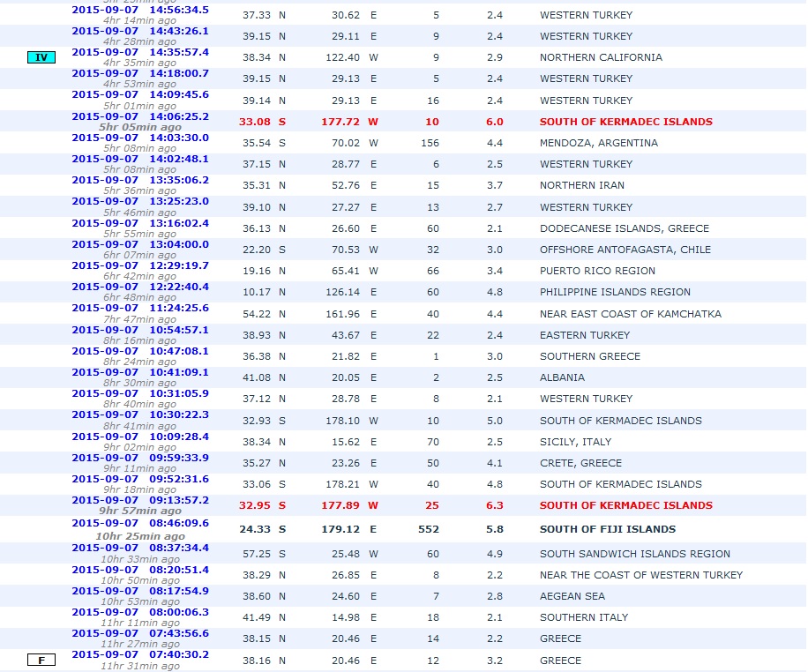
Task: Click the bold magnitude value 5.8
Action: pyautogui.click(x=495, y=529)
